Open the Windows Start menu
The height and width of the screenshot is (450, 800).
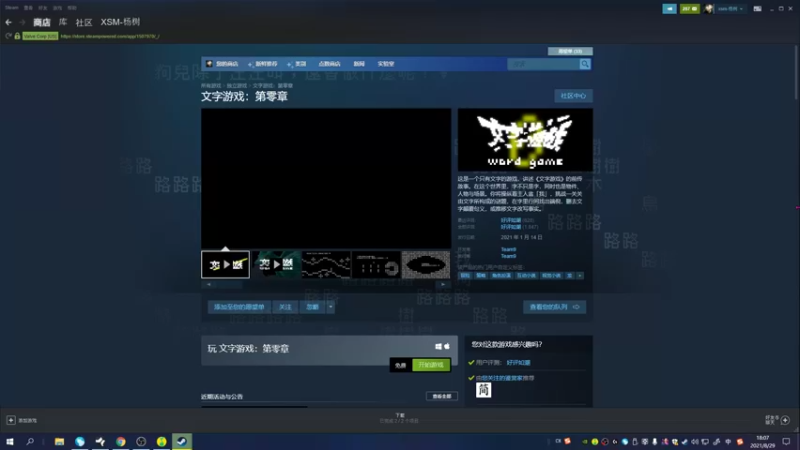tap(10, 442)
